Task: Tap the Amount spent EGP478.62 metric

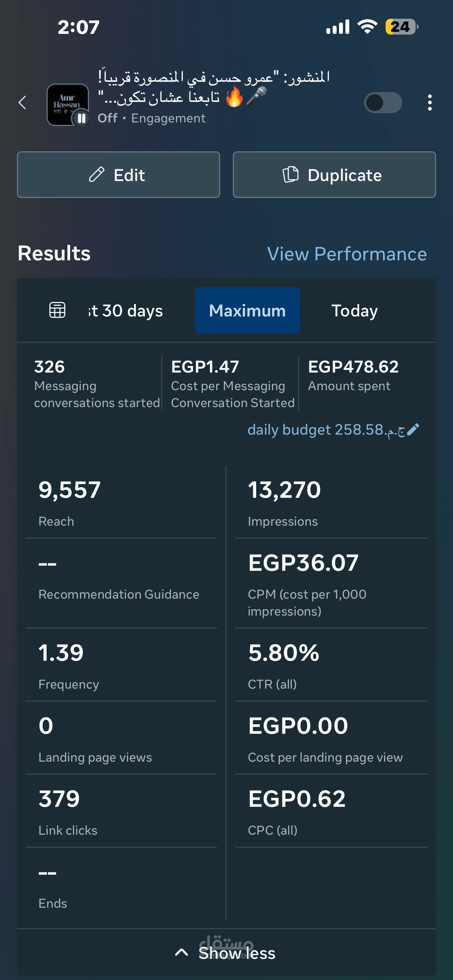Action: click(353, 375)
